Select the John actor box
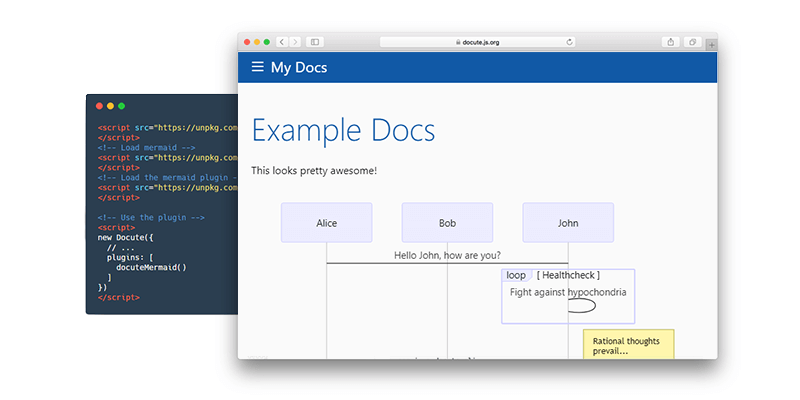Screen dimensions: 800x400 (568, 223)
